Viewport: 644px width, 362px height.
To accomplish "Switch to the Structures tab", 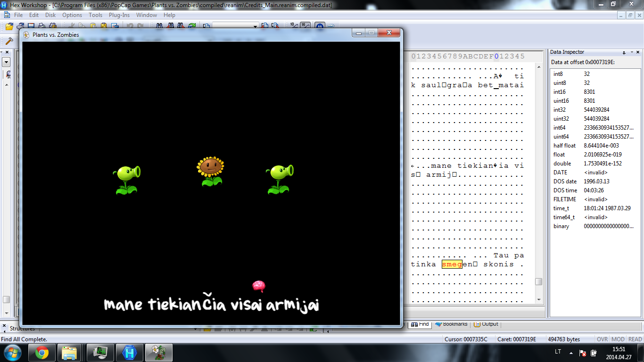I will [x=22, y=329].
